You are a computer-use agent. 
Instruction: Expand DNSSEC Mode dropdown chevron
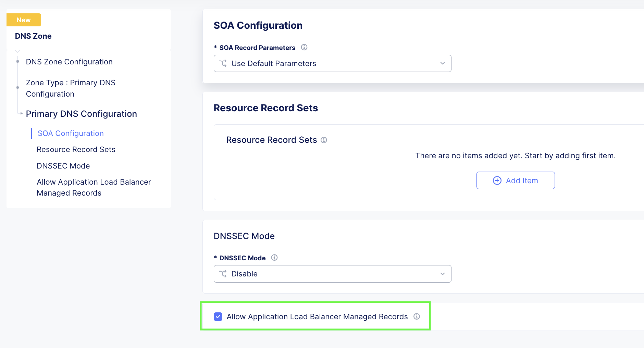[443, 274]
